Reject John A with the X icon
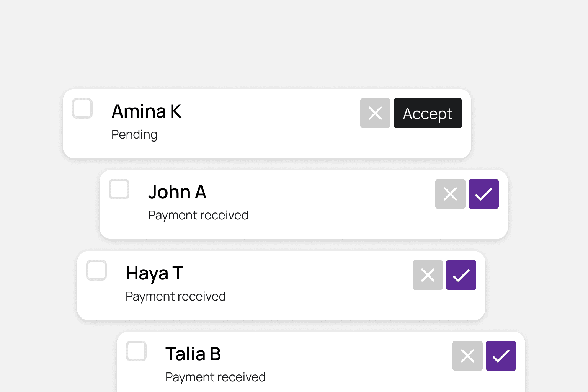This screenshot has height=392, width=588. [x=450, y=194]
